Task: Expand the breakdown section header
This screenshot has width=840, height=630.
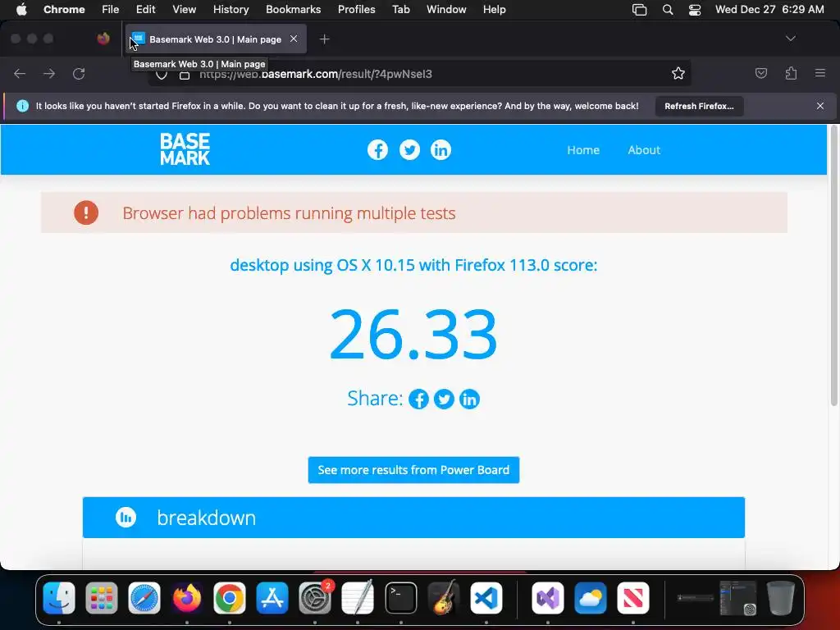Action: [413, 518]
